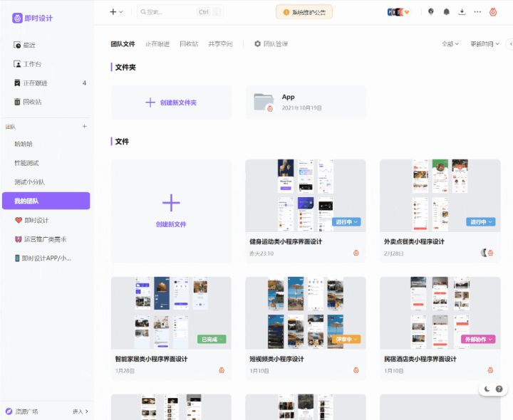Viewport: 513px width, 420px height.
Task: Change 外部协作 status on 民宿酒店类 file
Action: coord(478,340)
